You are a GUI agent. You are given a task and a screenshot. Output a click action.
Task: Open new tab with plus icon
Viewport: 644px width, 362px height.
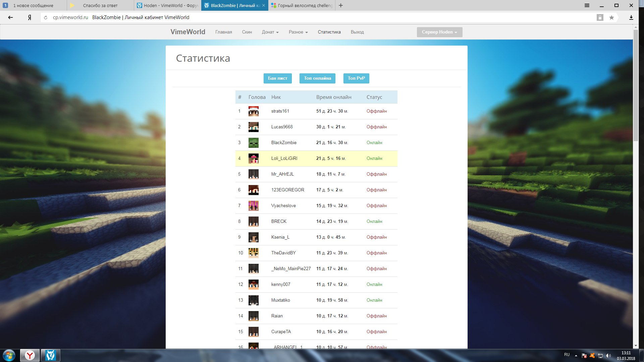pyautogui.click(x=341, y=5)
